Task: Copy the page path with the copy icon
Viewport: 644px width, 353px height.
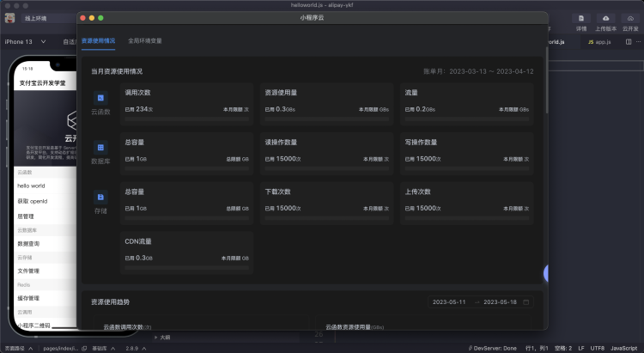Action: (x=84, y=349)
